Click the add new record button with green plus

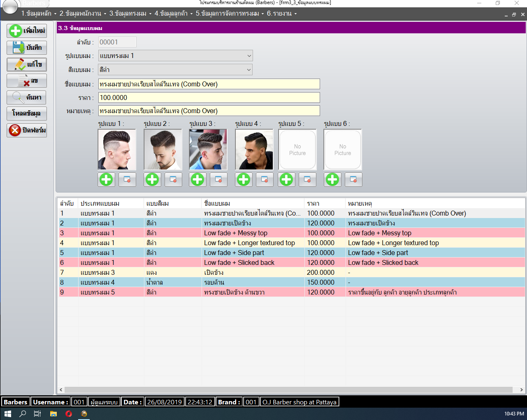27,31
